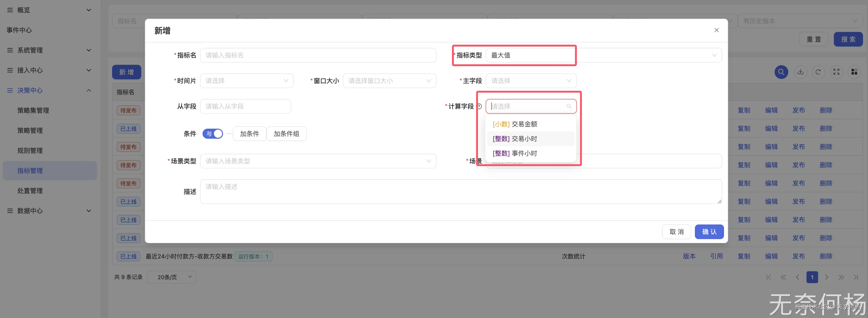
Task: Click next page arrow in pagination
Action: (x=827, y=277)
